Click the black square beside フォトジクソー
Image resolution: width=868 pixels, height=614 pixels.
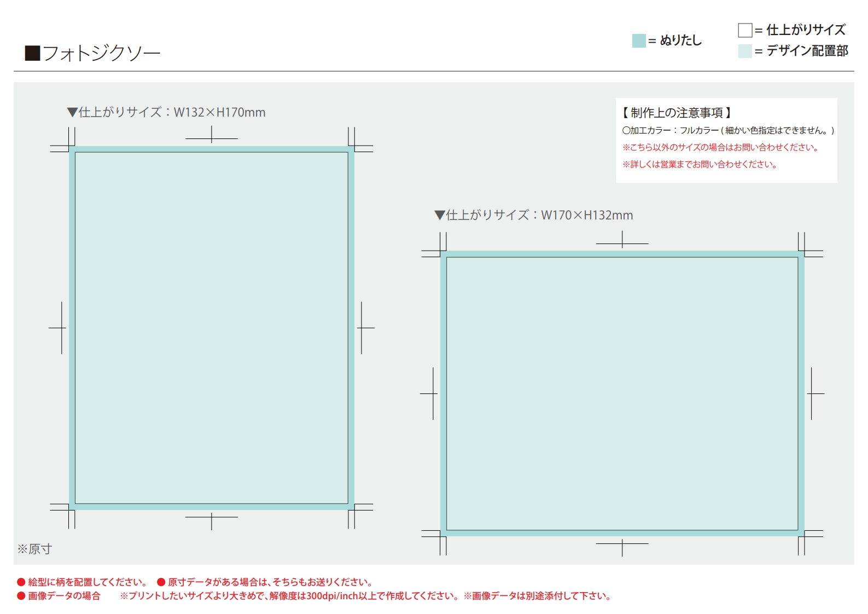[x=32, y=53]
